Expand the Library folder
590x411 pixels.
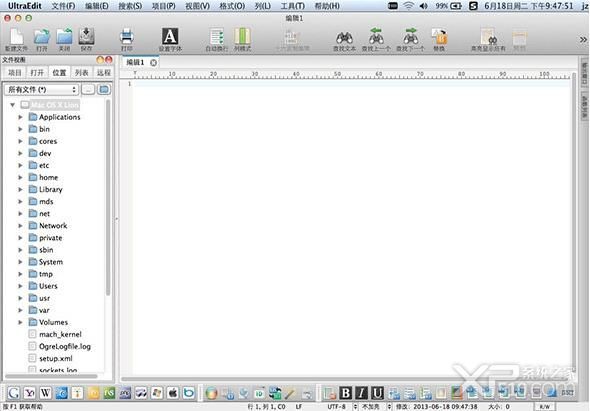tap(20, 189)
